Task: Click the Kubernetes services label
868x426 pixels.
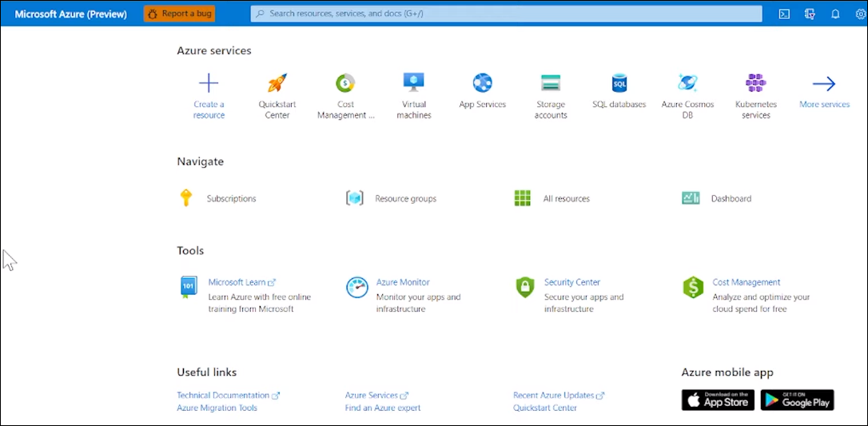Action: point(756,109)
